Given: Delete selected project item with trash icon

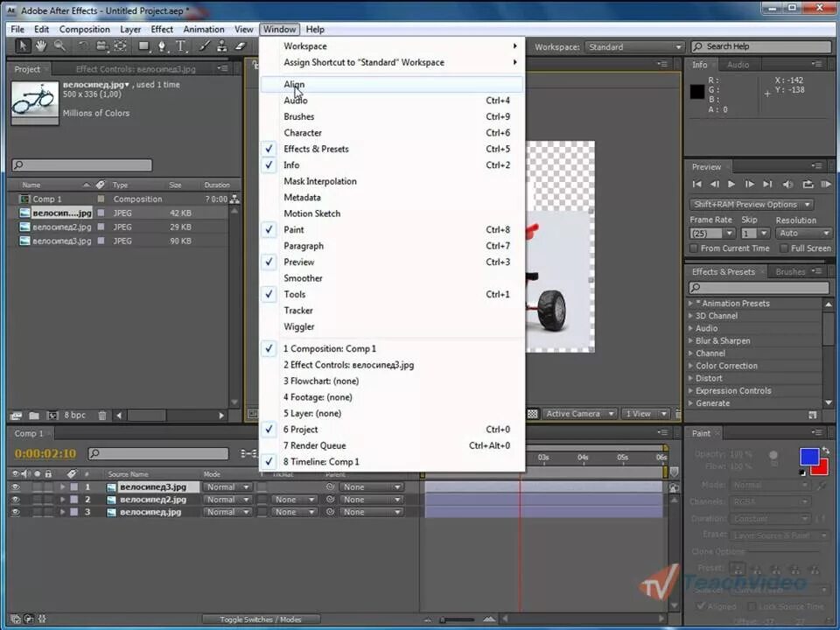Looking at the screenshot, I should click(x=102, y=415).
